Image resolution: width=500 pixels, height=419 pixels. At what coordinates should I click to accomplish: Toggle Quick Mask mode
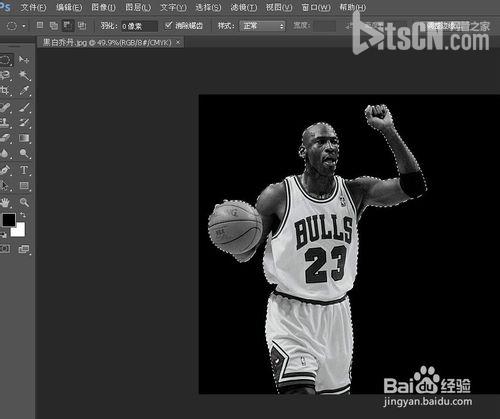coord(5,249)
